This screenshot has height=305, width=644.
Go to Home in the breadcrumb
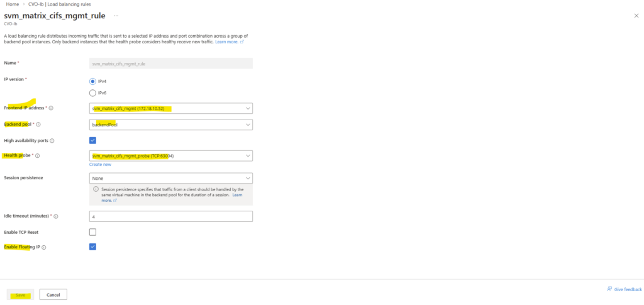click(x=12, y=4)
